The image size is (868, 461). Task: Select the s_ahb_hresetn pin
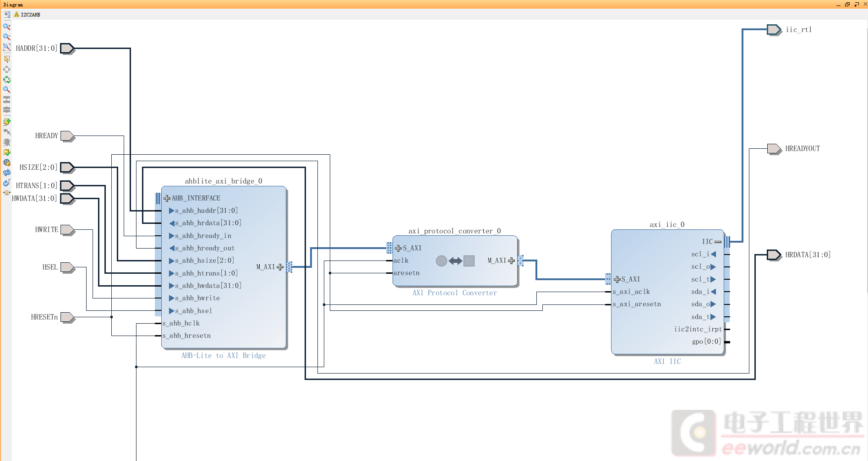186,336
